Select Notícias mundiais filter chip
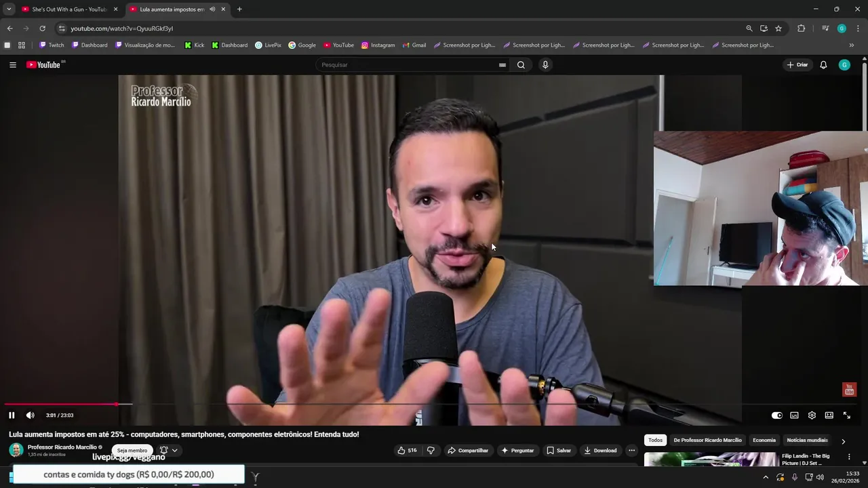The height and width of the screenshot is (488, 868). tap(807, 441)
